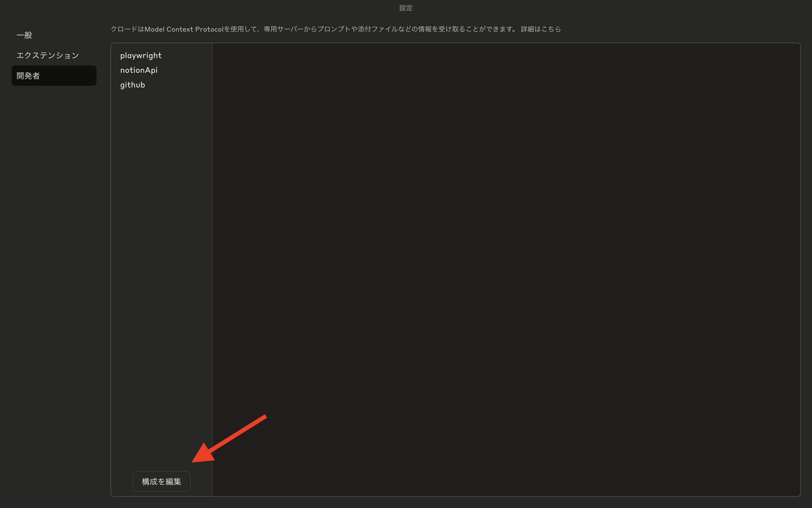Image resolution: width=812 pixels, height=508 pixels.
Task: Open the 詳細はこちら link
Action: [540, 29]
